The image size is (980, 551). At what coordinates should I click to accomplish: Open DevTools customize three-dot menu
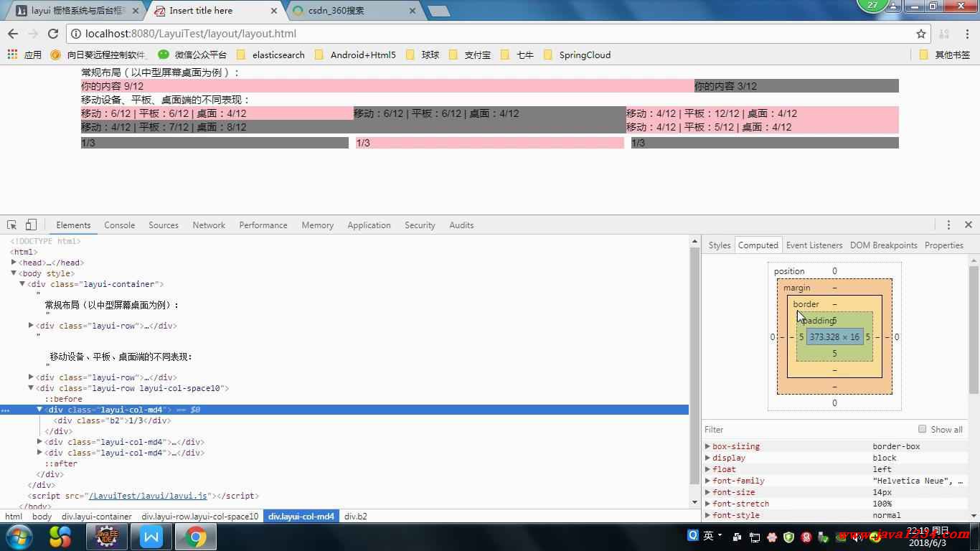coord(948,225)
